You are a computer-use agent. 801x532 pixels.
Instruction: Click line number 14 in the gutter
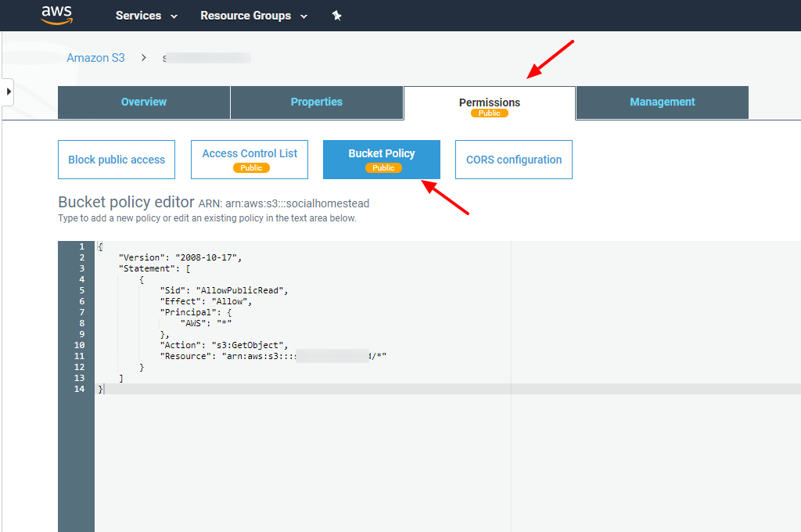coord(79,389)
